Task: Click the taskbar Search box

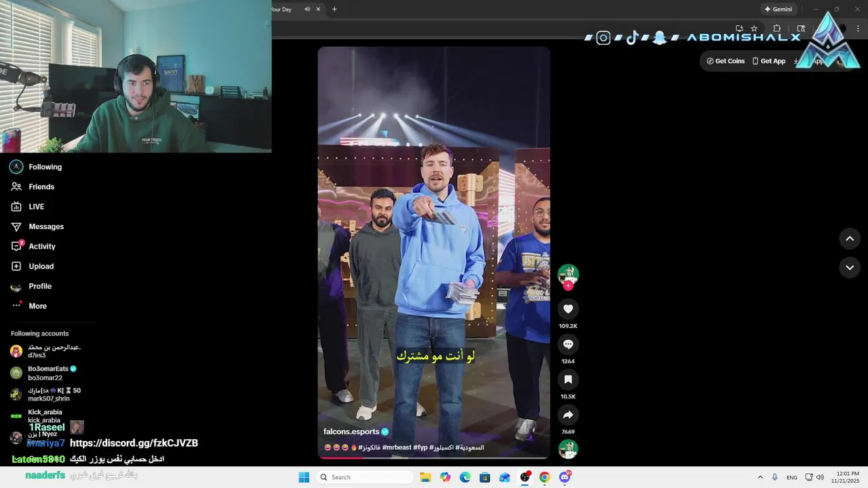Action: point(366,477)
